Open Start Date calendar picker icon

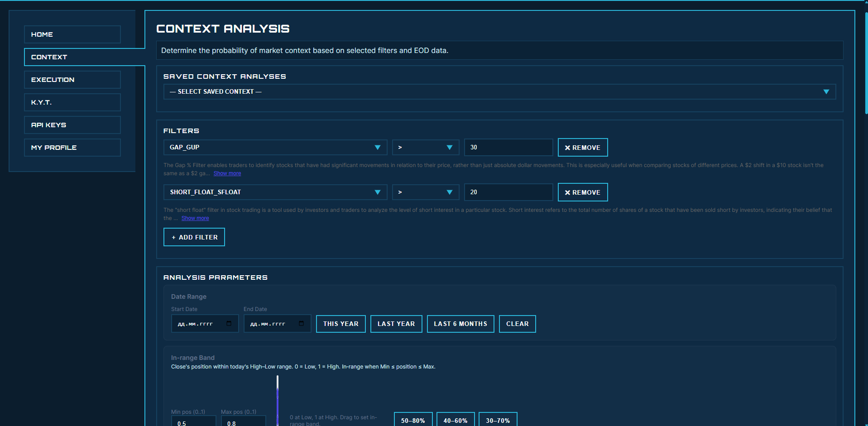[x=229, y=324]
